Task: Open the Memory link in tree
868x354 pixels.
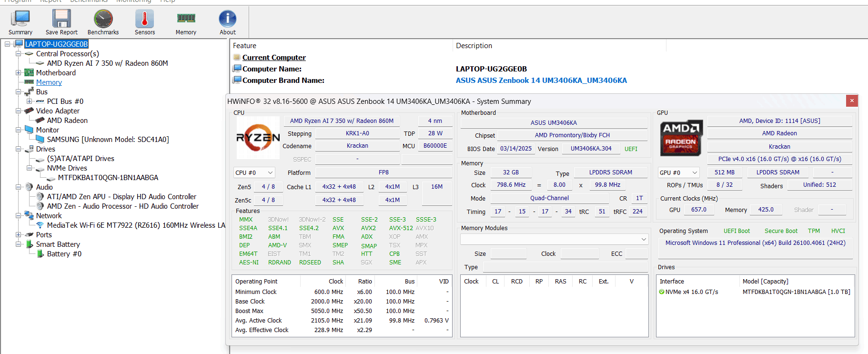Action: pyautogui.click(x=49, y=82)
